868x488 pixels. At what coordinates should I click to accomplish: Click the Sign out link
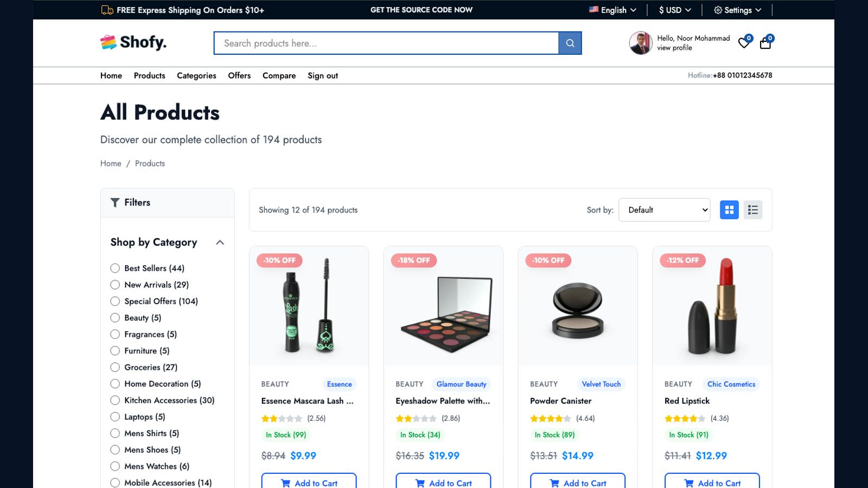pos(323,75)
